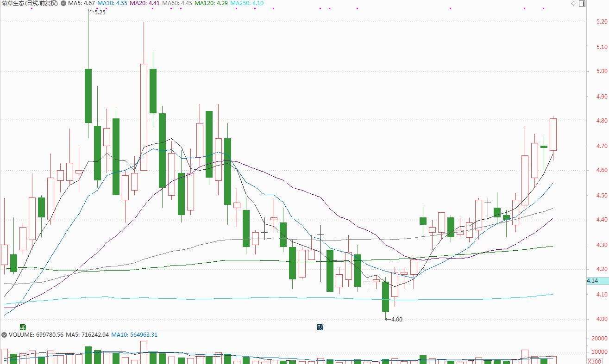Click the diamond marker icon at top right
The image size is (609, 364).
573,3
